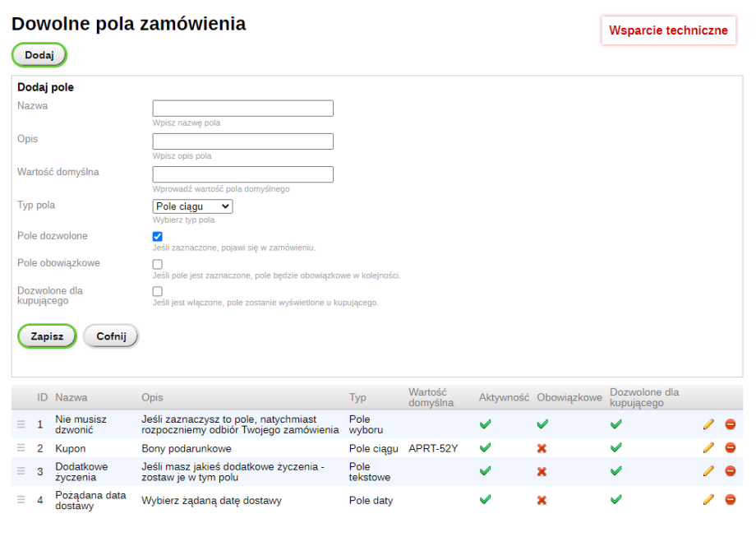Click the "Wsparcie techniczne" link
Viewport: 756px width, 537px height.
tap(667, 30)
